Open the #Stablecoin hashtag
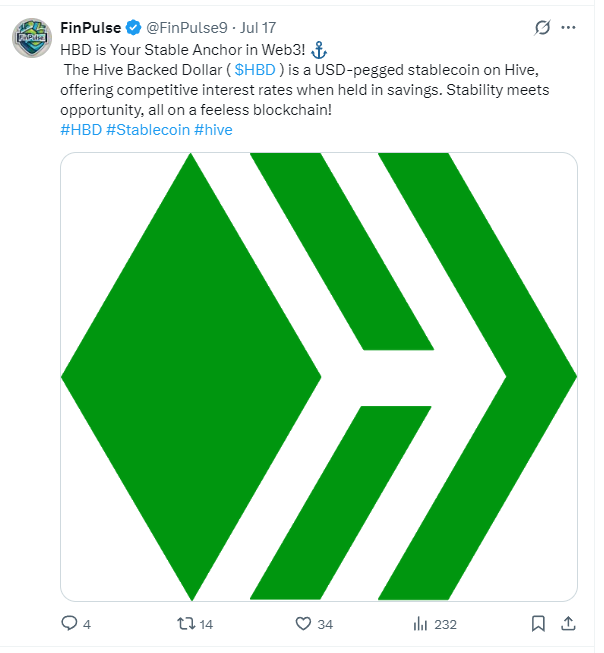Image resolution: width=604 pixels, height=653 pixels. [x=148, y=130]
